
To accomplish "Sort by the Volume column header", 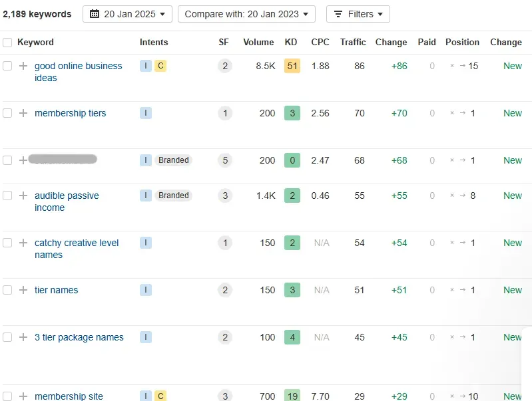I will point(258,42).
